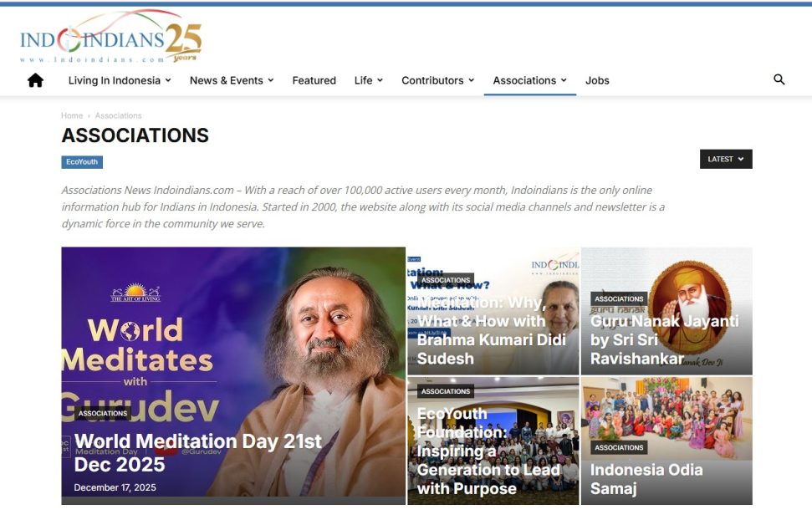The height and width of the screenshot is (525, 812).
Task: Select the EcoYouth category tag
Action: click(82, 162)
